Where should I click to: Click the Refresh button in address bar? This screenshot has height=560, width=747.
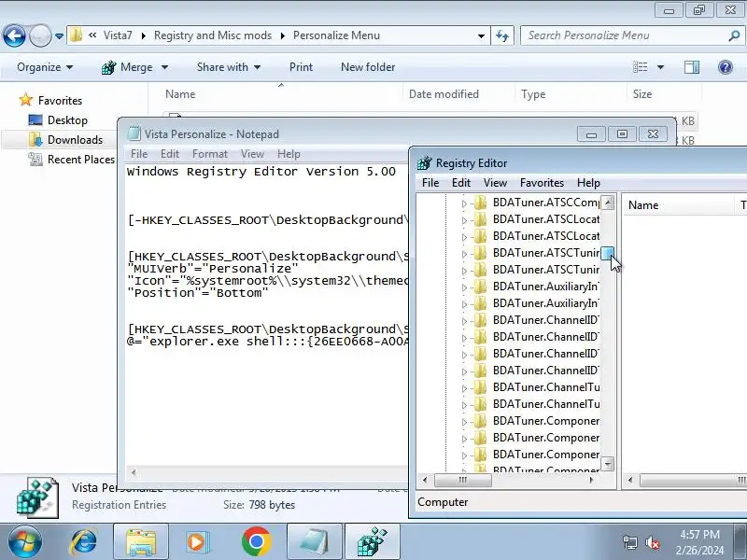point(502,35)
